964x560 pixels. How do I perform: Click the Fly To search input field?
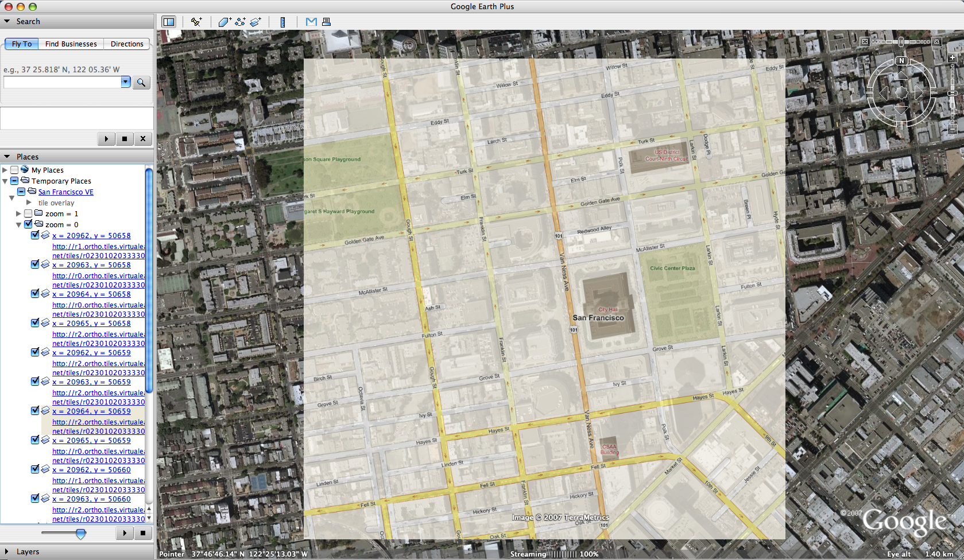point(63,82)
